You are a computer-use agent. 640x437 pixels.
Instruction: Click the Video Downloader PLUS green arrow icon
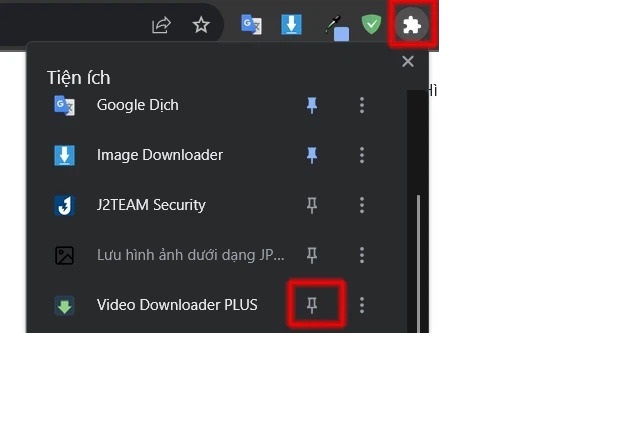64,306
